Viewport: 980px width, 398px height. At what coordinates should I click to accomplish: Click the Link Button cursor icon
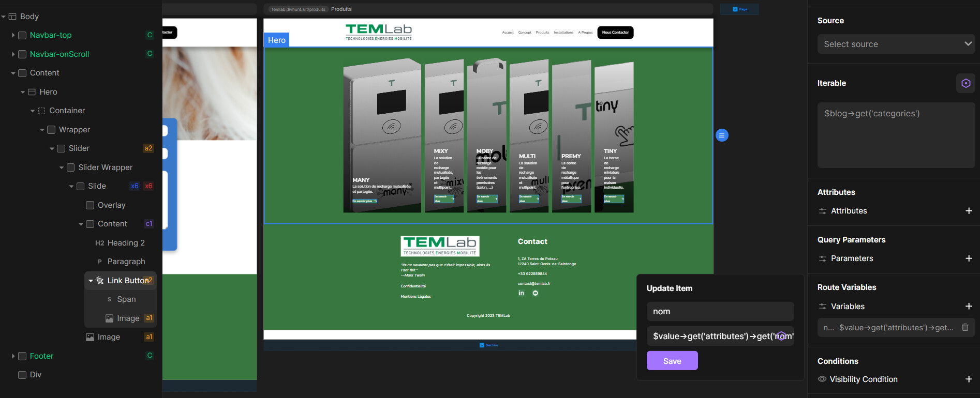[x=100, y=281]
